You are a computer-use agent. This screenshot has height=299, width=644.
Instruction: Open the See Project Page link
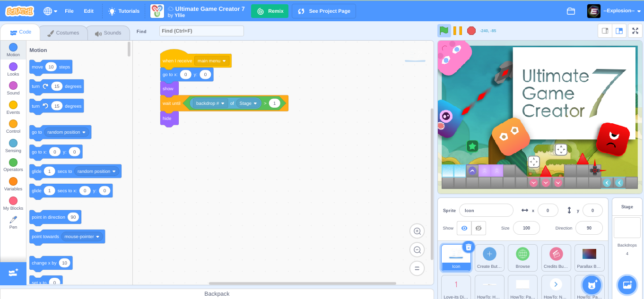pos(323,10)
